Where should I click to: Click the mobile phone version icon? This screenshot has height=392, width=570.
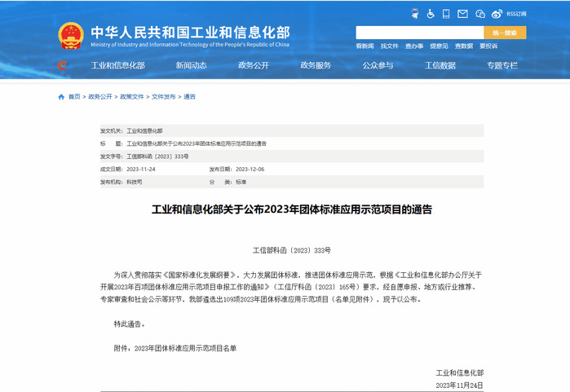tap(446, 14)
